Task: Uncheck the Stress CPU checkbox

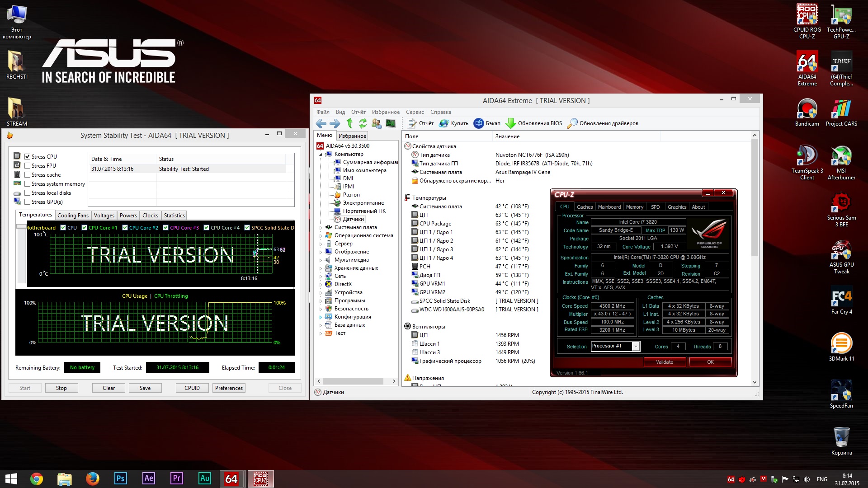Action: tap(28, 157)
